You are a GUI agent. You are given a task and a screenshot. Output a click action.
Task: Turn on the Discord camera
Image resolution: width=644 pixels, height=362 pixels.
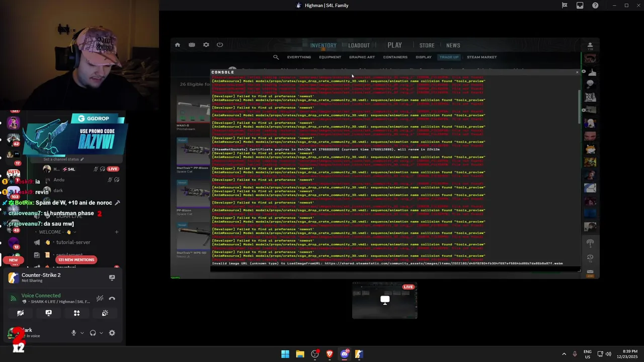point(20,313)
